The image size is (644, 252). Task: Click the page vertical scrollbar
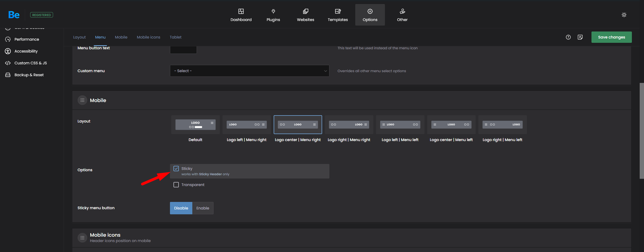(x=642, y=131)
